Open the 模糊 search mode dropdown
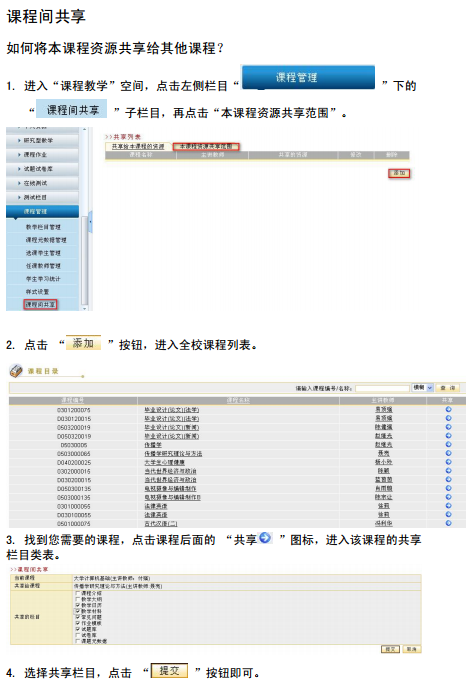 (x=423, y=388)
